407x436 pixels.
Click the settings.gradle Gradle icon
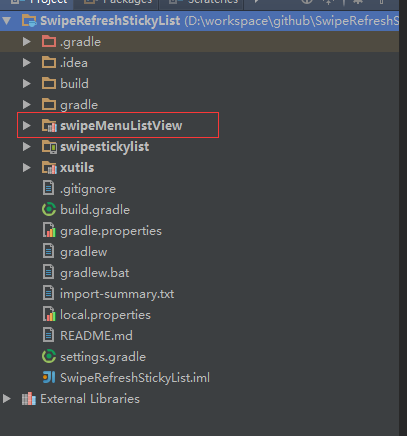(x=49, y=357)
